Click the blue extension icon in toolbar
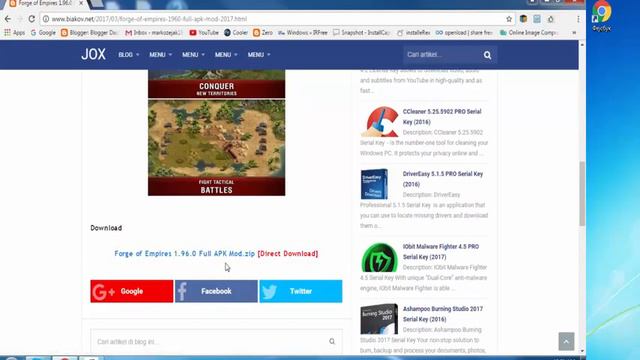Image resolution: width=640 pixels, height=360 pixels. (537, 19)
